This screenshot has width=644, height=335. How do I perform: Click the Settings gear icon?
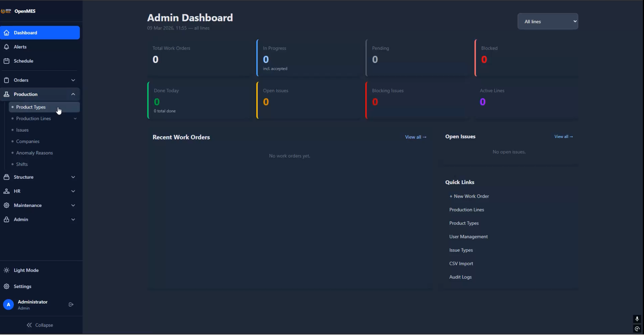[x=6, y=286]
